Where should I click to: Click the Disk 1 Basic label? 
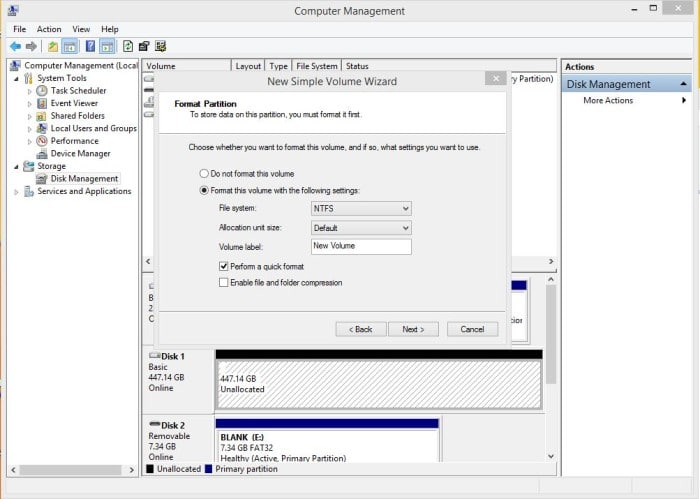(158, 367)
